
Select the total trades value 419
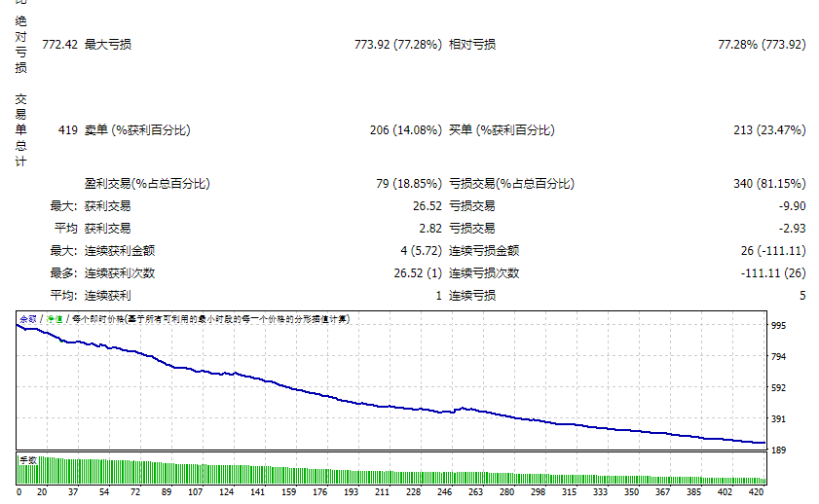coord(68,130)
